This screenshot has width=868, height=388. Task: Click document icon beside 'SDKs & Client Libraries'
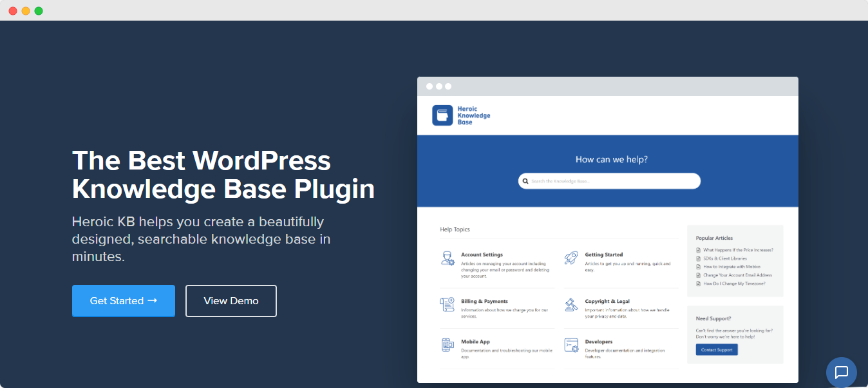pos(699,258)
